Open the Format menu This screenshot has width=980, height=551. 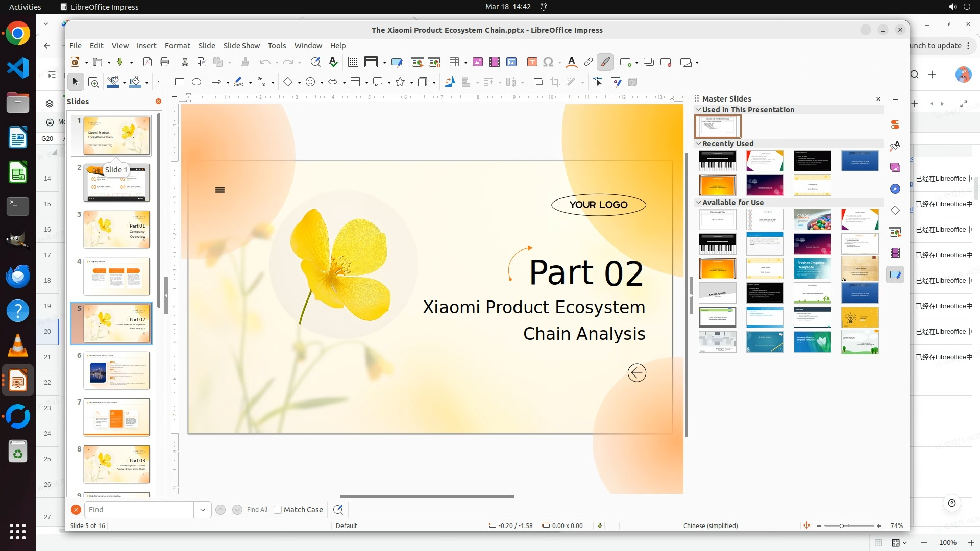[x=177, y=46]
